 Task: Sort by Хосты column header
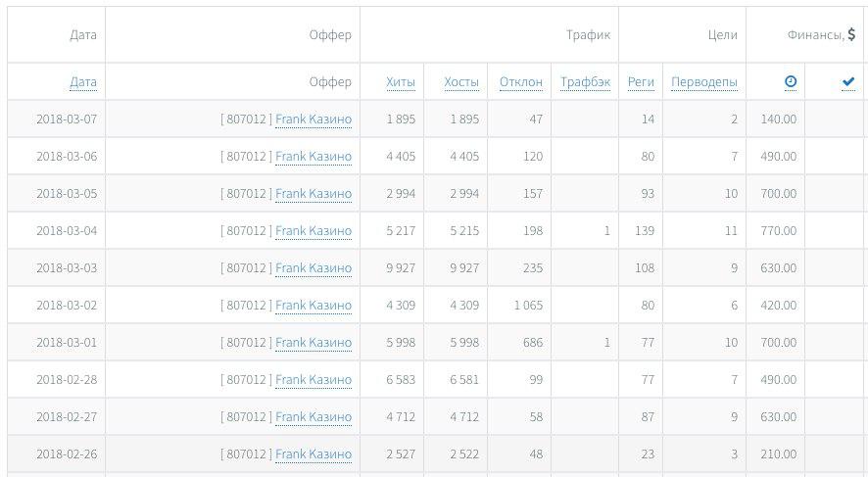click(461, 82)
